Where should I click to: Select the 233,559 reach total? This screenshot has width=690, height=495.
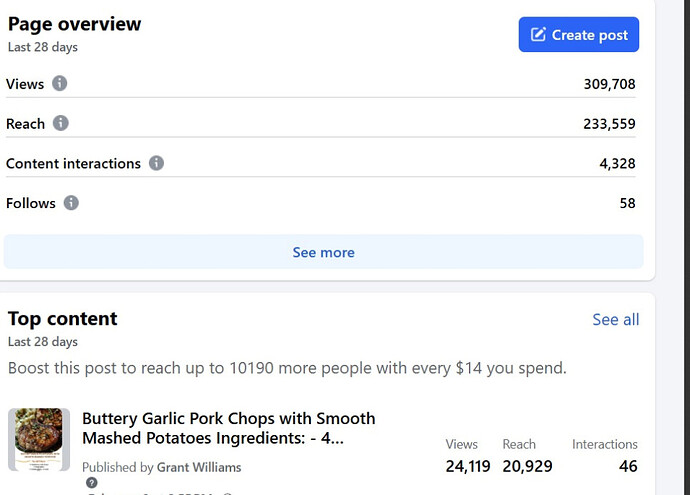pyautogui.click(x=609, y=124)
